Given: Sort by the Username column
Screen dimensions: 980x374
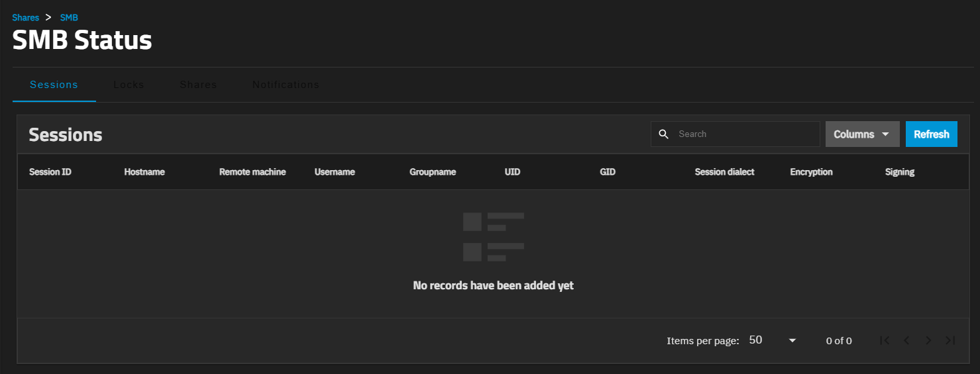Looking at the screenshot, I should tap(335, 172).
